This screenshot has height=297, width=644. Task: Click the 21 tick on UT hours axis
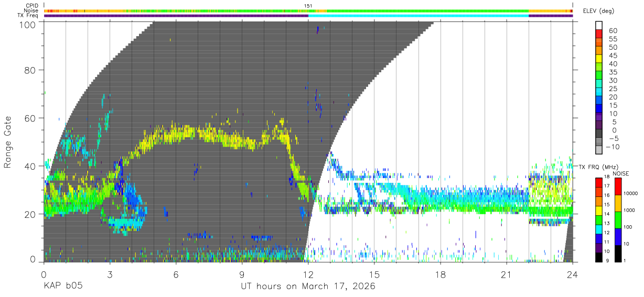(x=507, y=274)
